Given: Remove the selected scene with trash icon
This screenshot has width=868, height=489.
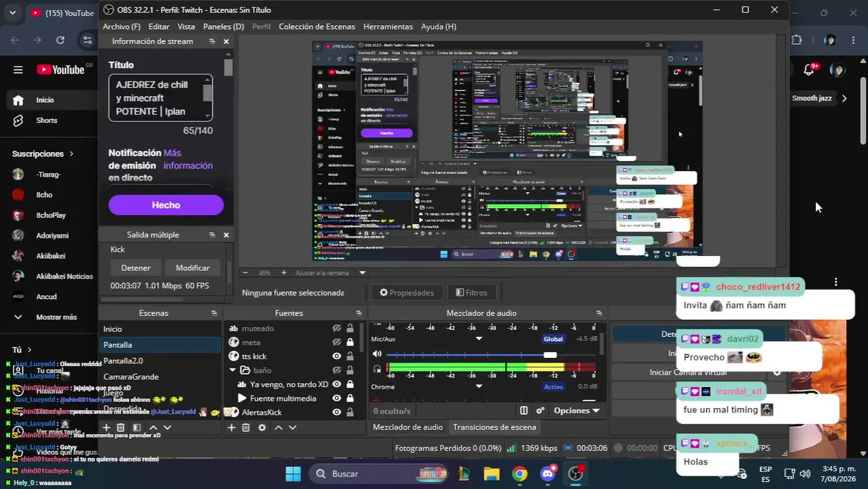Looking at the screenshot, I should point(121,427).
